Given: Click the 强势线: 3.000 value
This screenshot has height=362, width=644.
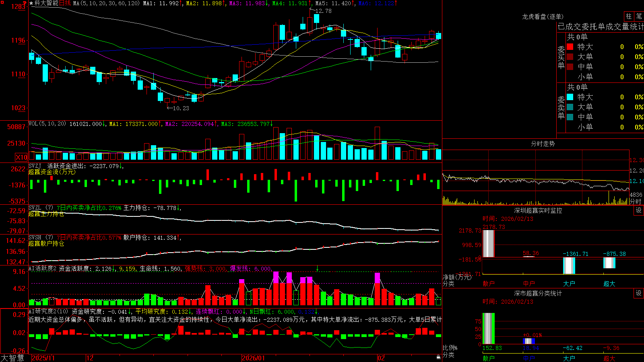Looking at the screenshot, I should click(x=205, y=269).
